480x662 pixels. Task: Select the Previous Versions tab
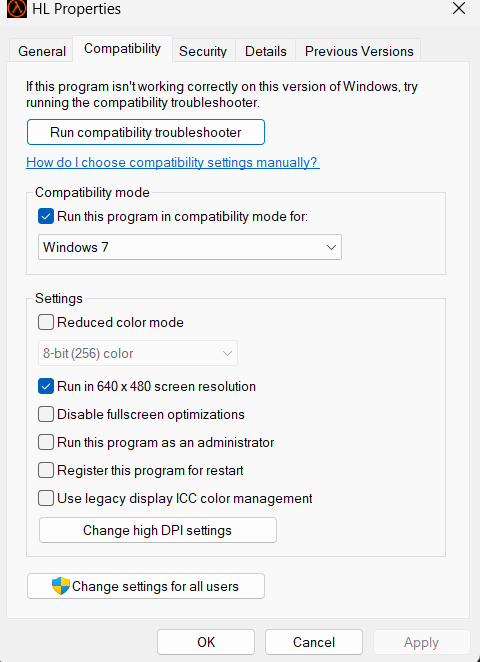[359, 51]
